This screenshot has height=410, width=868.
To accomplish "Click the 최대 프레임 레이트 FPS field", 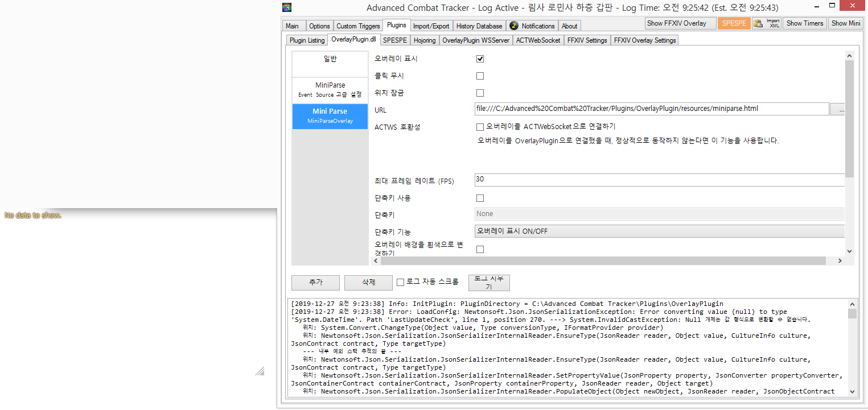I will pyautogui.click(x=659, y=180).
